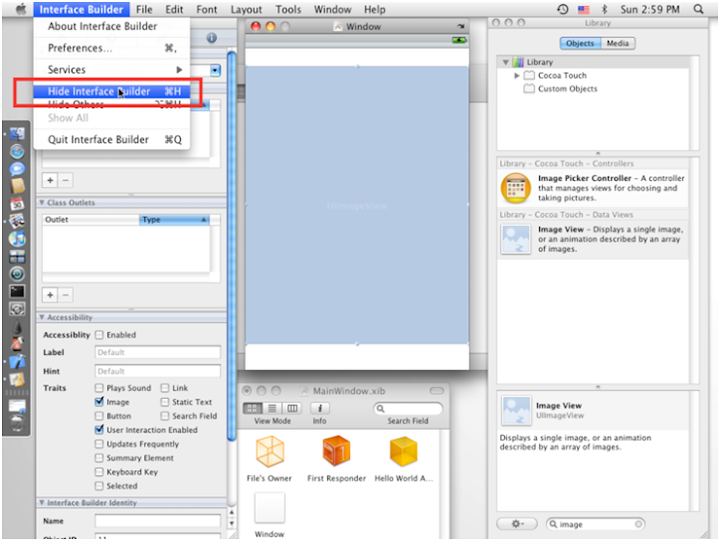Screen dimensions: 720x542
Task: Expand the Cocoa Touch folder
Action: [517, 75]
